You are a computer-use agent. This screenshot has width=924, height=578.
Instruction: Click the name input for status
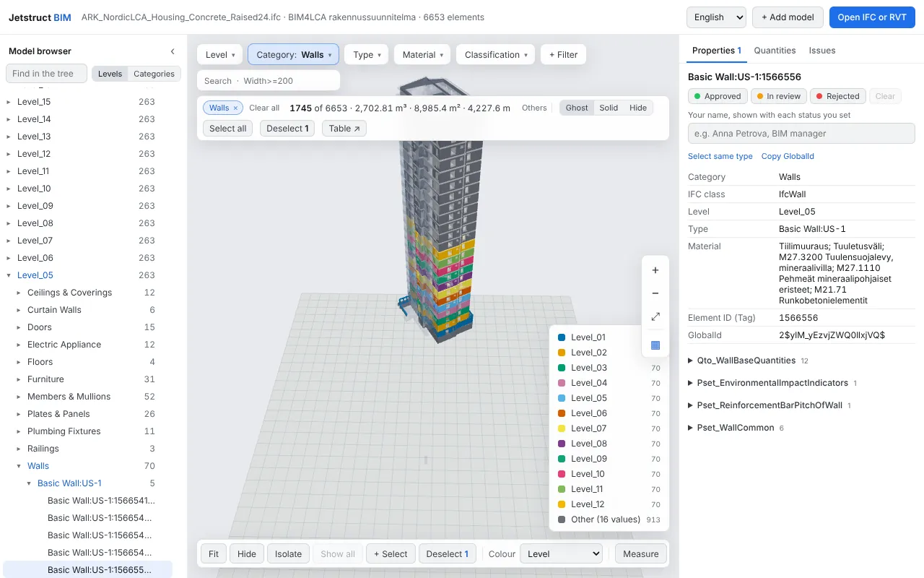click(x=801, y=134)
